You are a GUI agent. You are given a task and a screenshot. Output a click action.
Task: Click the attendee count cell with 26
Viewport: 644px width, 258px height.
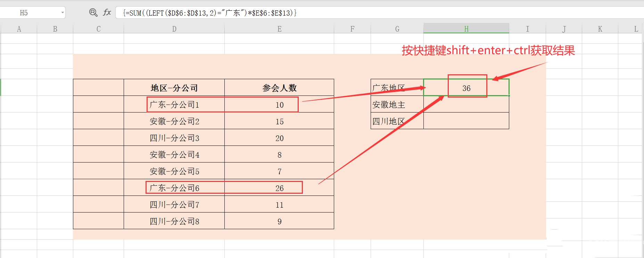[279, 188]
